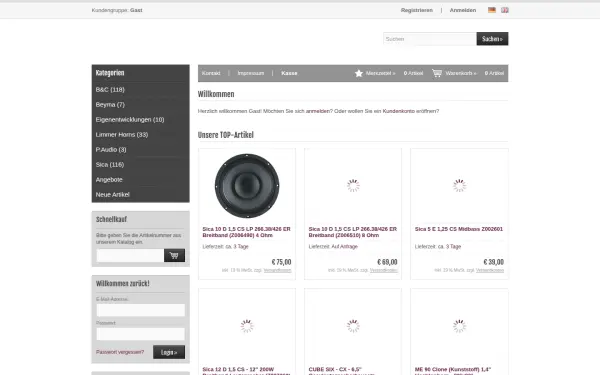
Task: Click loading image of ME 90 Clone product
Action: [459, 326]
